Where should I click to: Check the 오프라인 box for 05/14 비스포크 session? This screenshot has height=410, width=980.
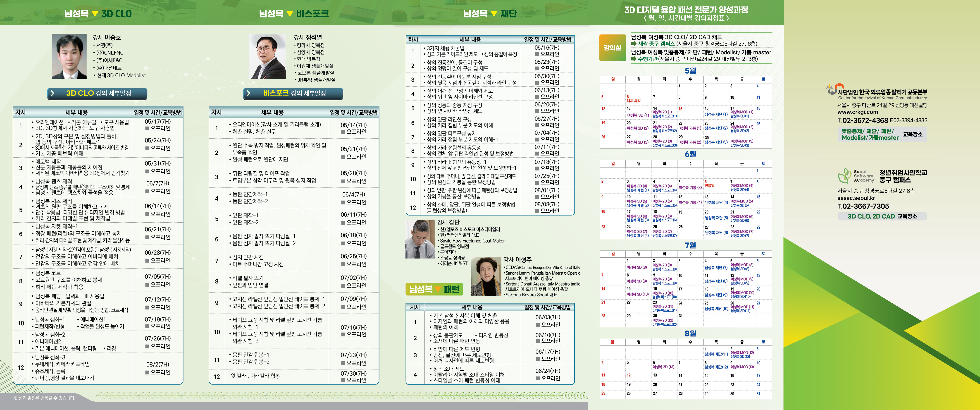coord(343,132)
